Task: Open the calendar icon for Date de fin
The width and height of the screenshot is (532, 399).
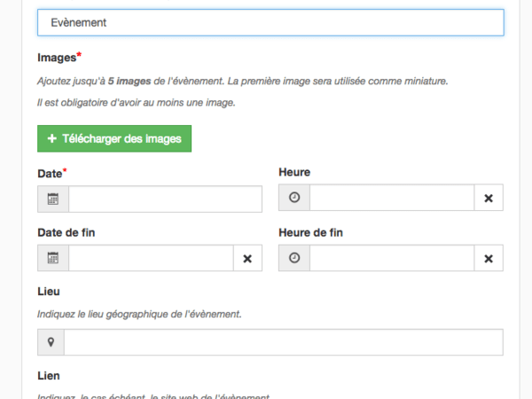Action: pyautogui.click(x=53, y=258)
